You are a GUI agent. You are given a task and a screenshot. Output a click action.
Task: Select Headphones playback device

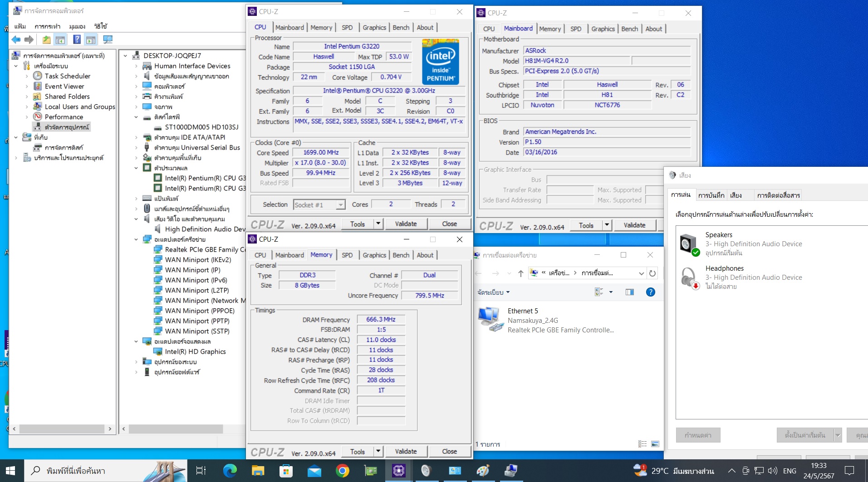point(771,278)
